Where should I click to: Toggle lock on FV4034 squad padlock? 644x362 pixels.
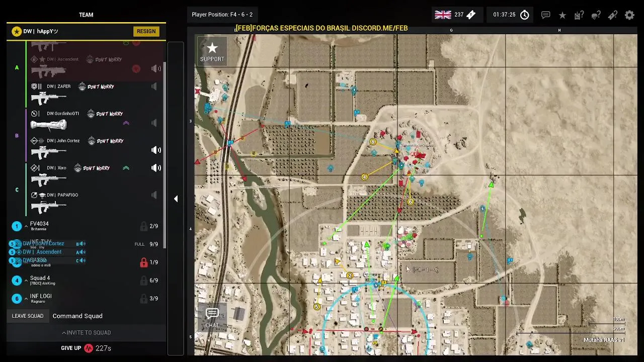coord(144,226)
